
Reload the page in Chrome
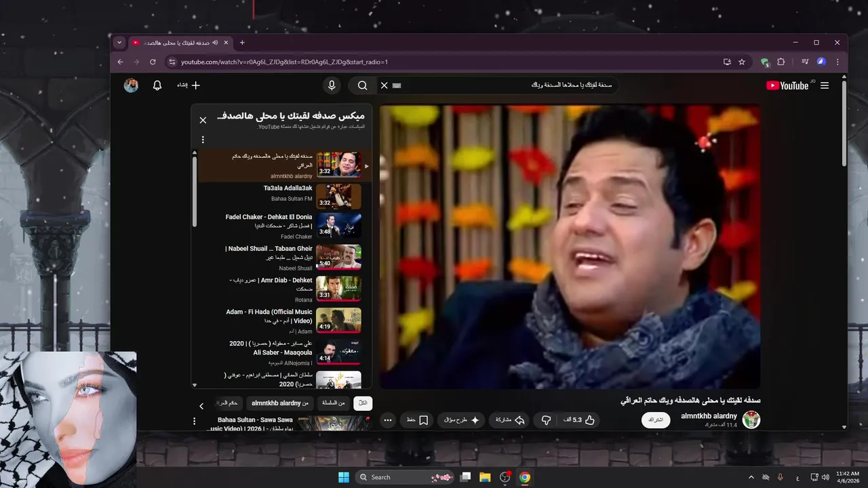point(153,62)
